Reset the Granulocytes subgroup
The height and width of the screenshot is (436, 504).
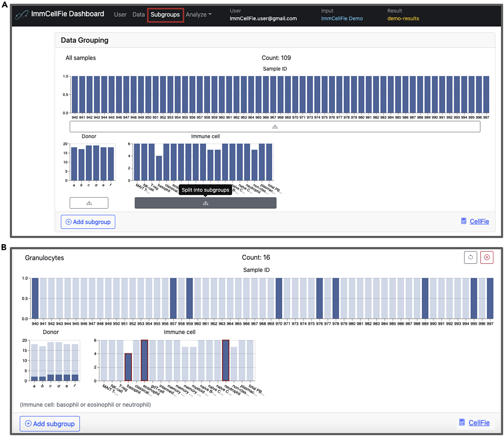470,257
